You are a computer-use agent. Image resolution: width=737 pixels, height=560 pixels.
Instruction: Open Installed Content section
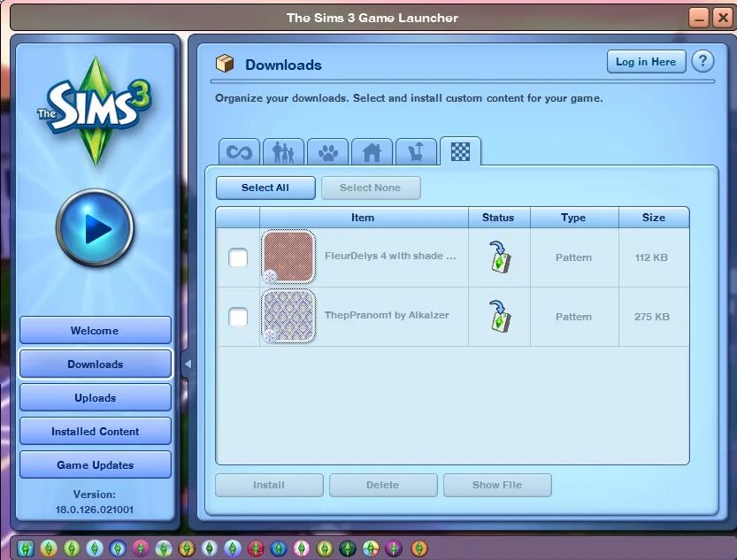click(96, 431)
